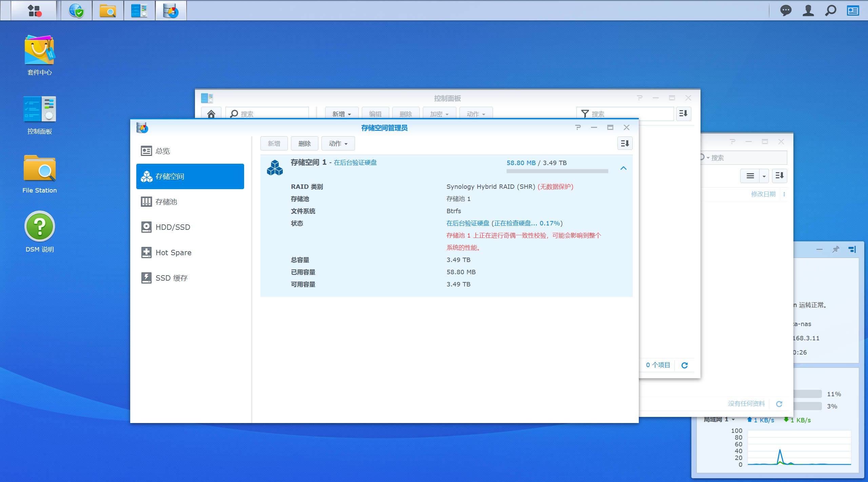Viewport: 868px width, 482px height.
Task: Open widget panel layout settings icon
Action: 852,249
